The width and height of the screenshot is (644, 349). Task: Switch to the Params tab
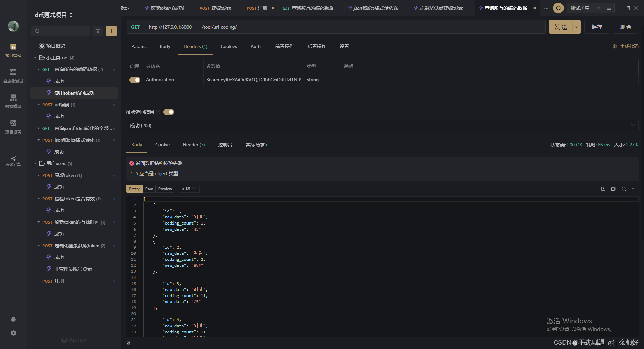click(139, 46)
